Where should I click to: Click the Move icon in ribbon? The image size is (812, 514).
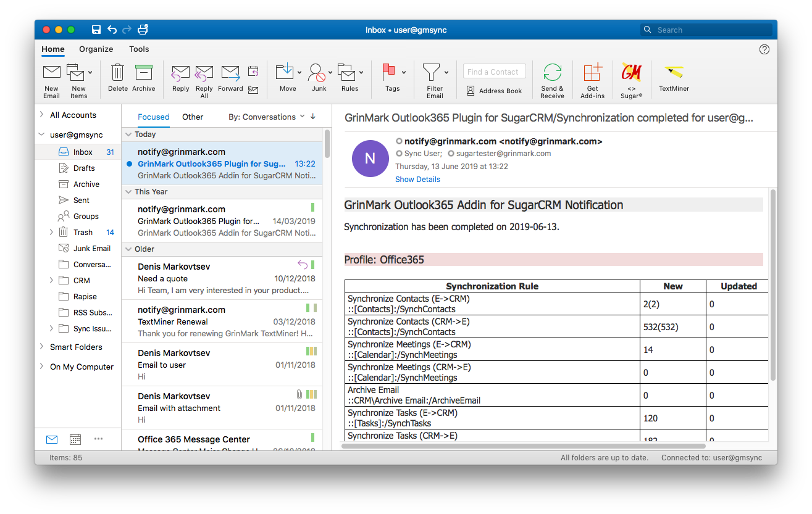coord(285,72)
